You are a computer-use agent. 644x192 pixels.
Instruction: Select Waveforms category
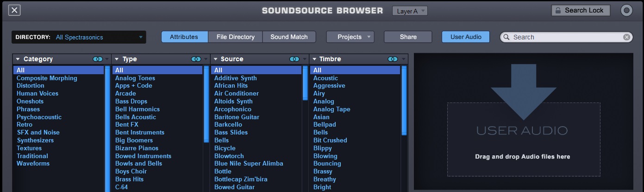click(33, 163)
